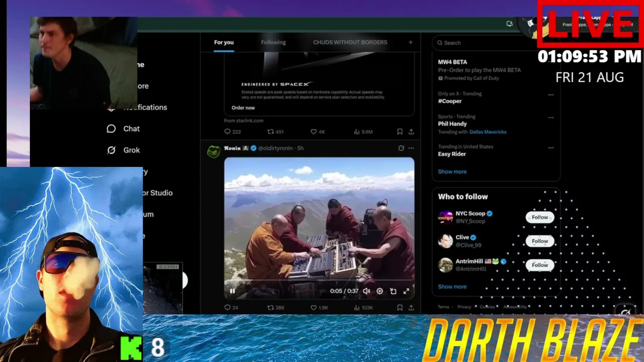The height and width of the screenshot is (362, 644).
Task: Like the Starlink post with 4K likes
Action: point(317,132)
